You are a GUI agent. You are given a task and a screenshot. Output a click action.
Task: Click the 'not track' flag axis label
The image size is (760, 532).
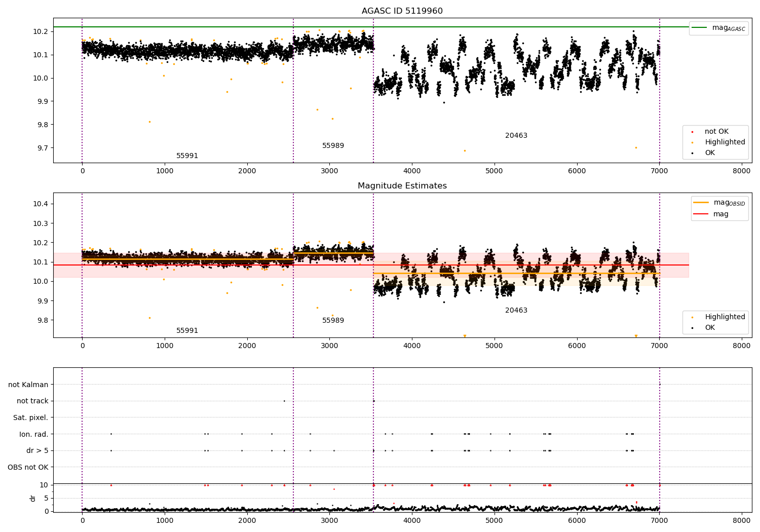(x=32, y=401)
